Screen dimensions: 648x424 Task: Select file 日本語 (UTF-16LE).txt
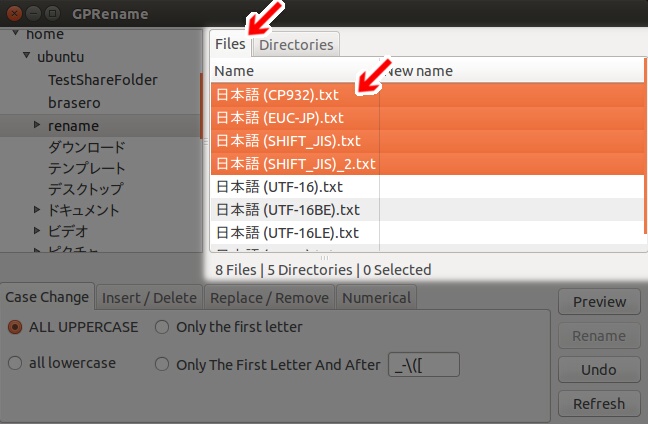[427, 233]
